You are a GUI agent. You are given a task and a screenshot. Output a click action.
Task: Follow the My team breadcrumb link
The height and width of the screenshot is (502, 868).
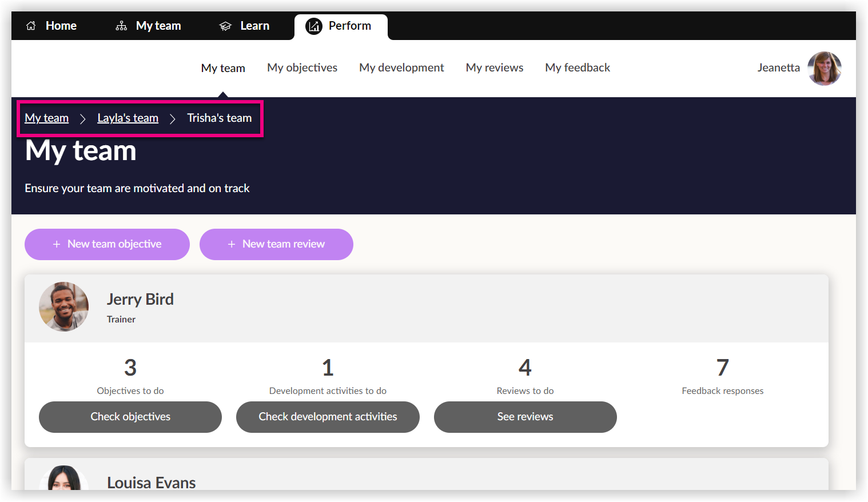pos(47,118)
